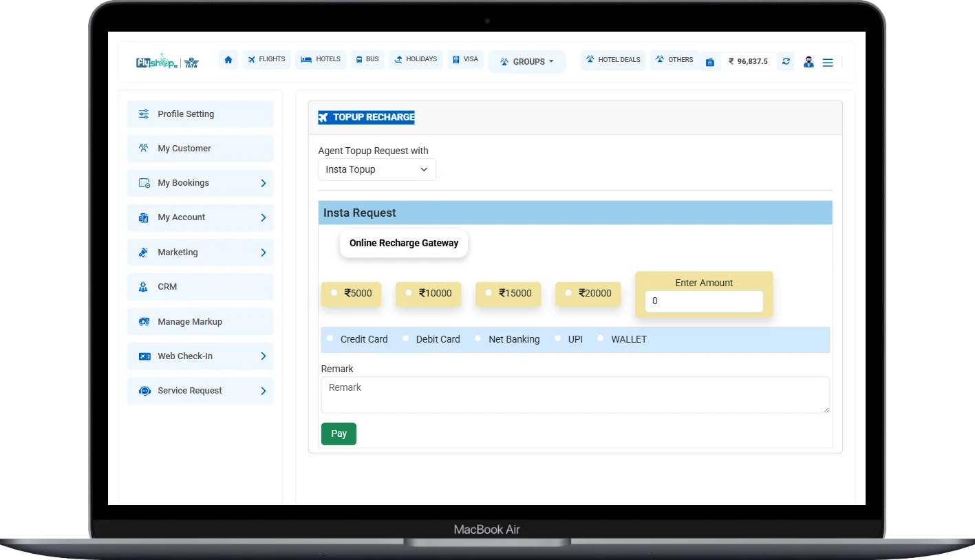The image size is (975, 560).
Task: Click the Online Recharge Gateway button
Action: pyautogui.click(x=404, y=243)
